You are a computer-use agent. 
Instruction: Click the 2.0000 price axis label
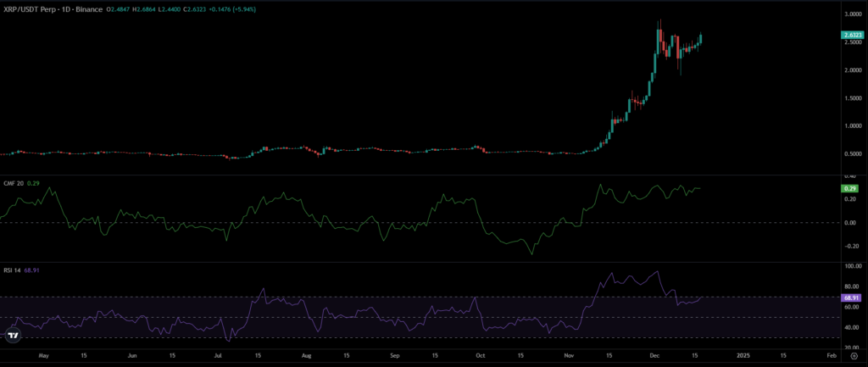pos(853,70)
